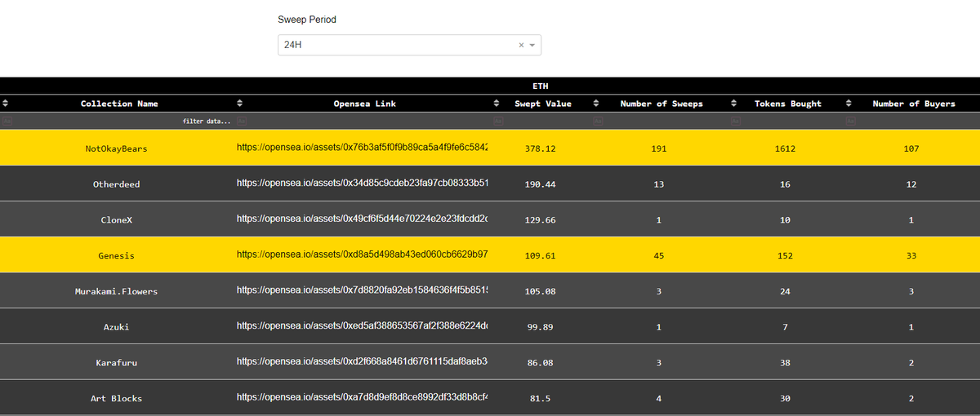Toggle case sensitivity for Collection Name filter

(x=7, y=122)
